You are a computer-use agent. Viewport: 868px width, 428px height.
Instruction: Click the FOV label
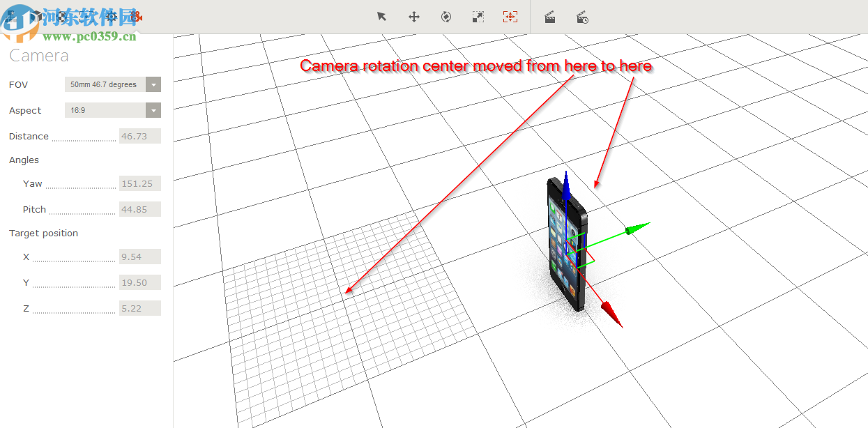click(x=19, y=84)
